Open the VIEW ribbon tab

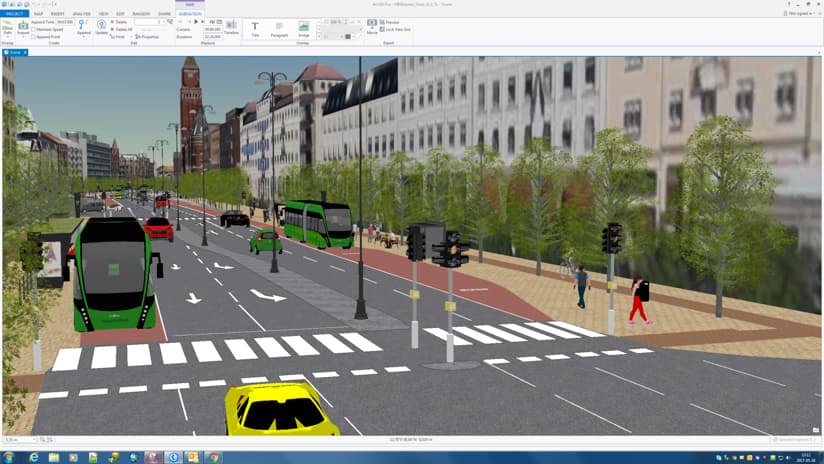[104, 14]
